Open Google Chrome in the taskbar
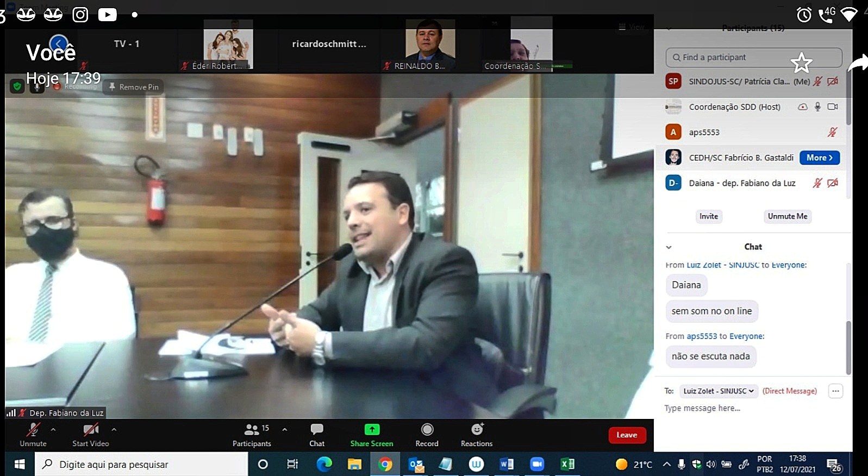The image size is (868, 476). pos(385,464)
